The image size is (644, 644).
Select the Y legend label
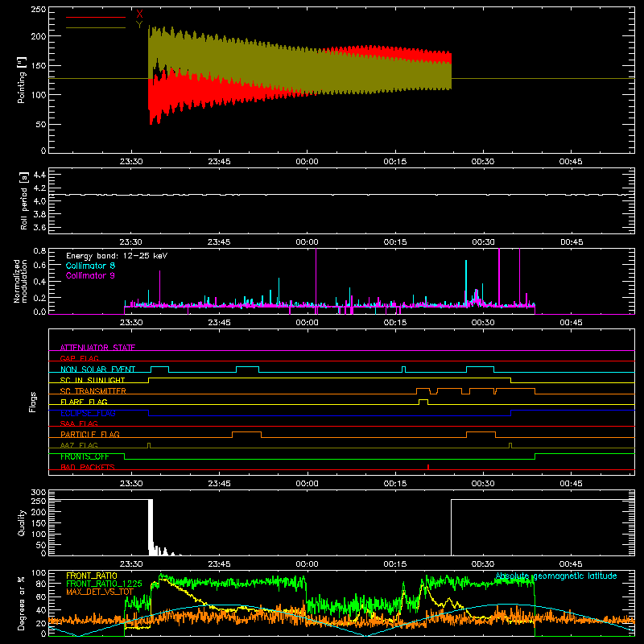click(139, 25)
